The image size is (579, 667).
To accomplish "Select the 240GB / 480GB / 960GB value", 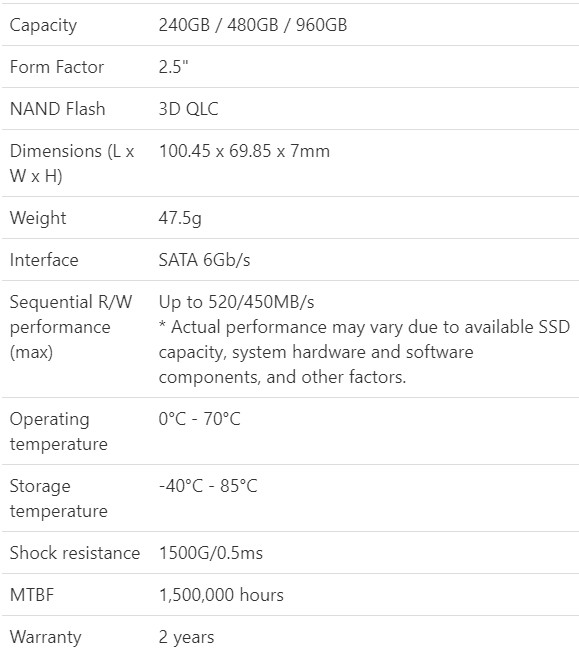I will pos(253,25).
